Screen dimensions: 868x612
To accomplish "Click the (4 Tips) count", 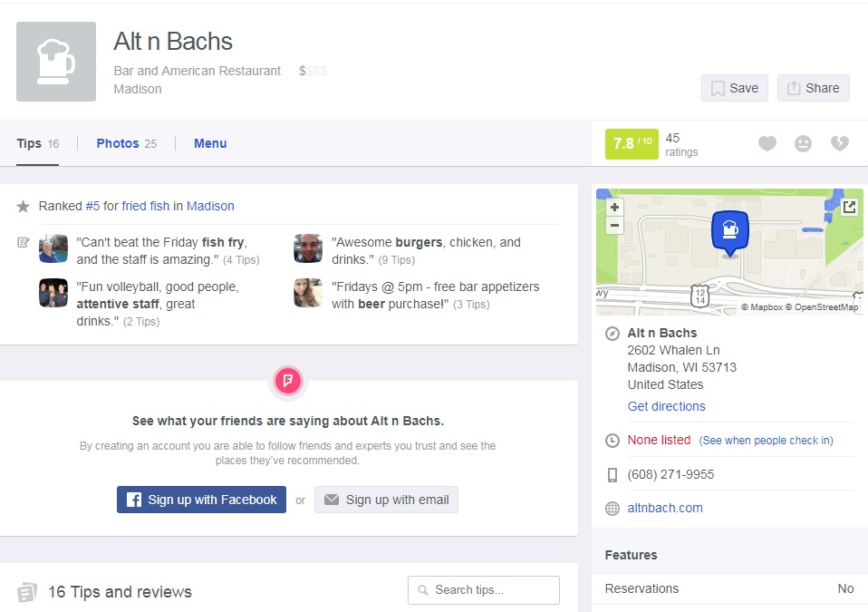I will pyautogui.click(x=241, y=259).
